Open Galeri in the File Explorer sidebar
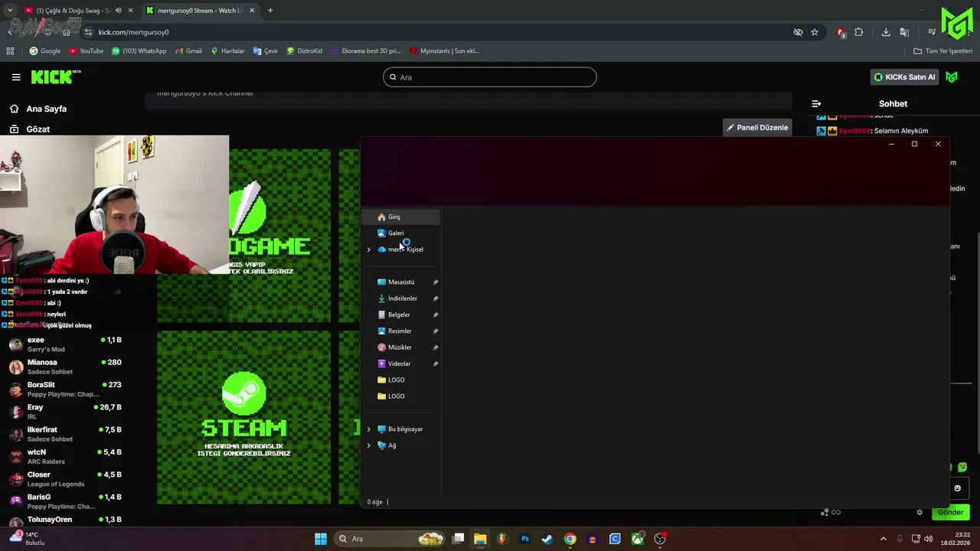980x551 pixels. pyautogui.click(x=401, y=233)
